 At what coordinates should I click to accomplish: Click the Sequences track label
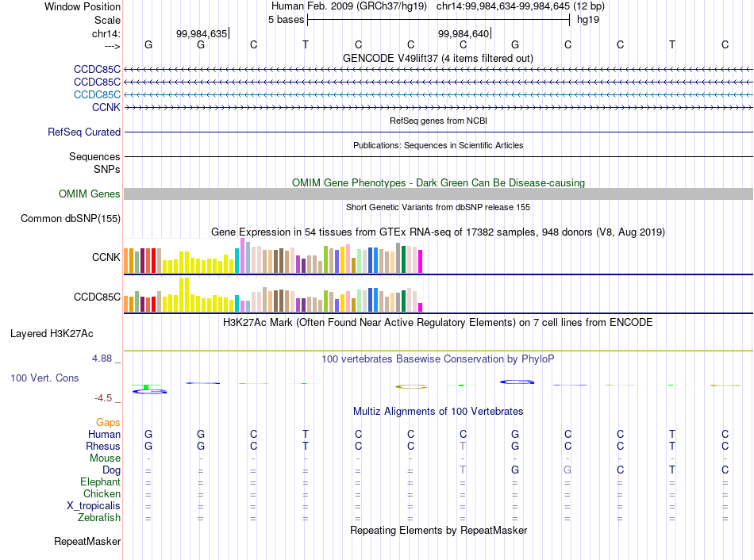94,157
